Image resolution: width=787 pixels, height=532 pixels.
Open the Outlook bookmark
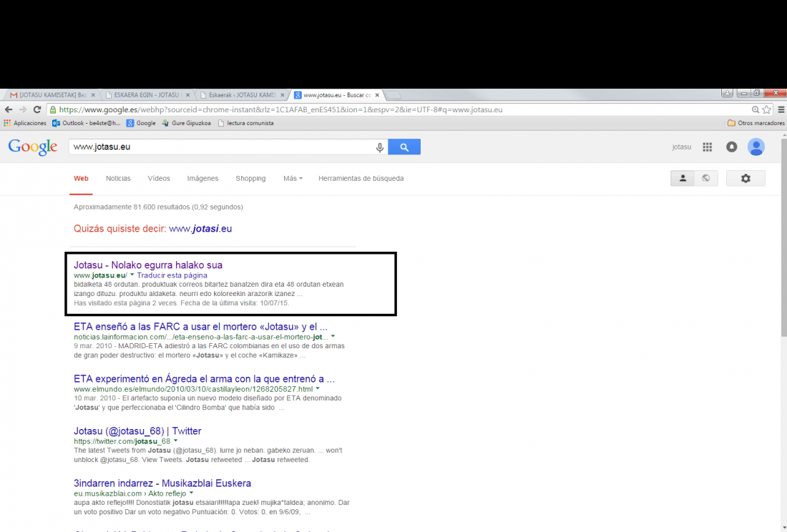click(87, 123)
